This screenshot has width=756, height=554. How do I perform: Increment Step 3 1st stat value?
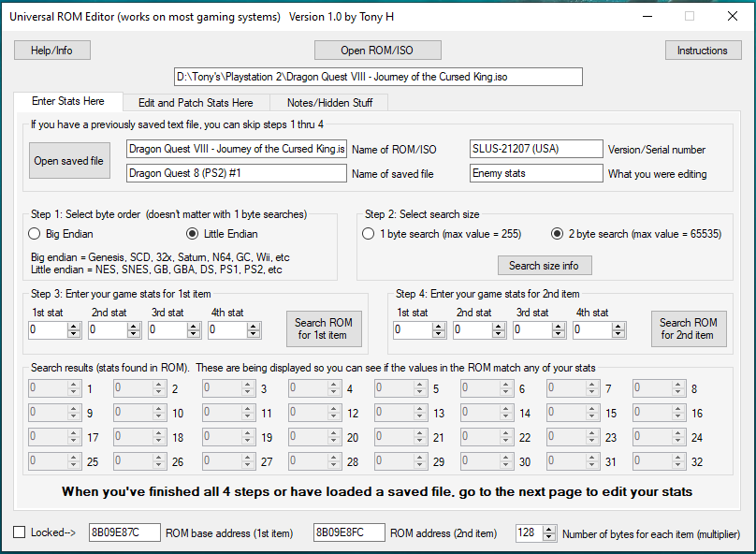click(x=74, y=327)
